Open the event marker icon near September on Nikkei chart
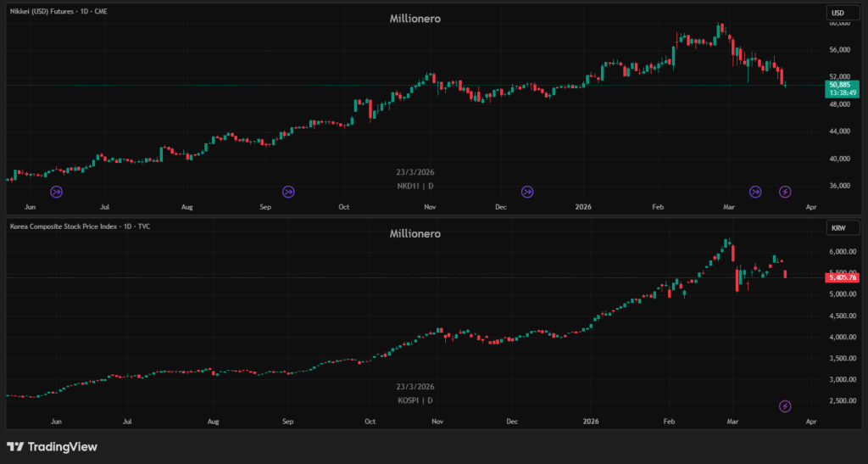The width and height of the screenshot is (868, 464). [288, 192]
